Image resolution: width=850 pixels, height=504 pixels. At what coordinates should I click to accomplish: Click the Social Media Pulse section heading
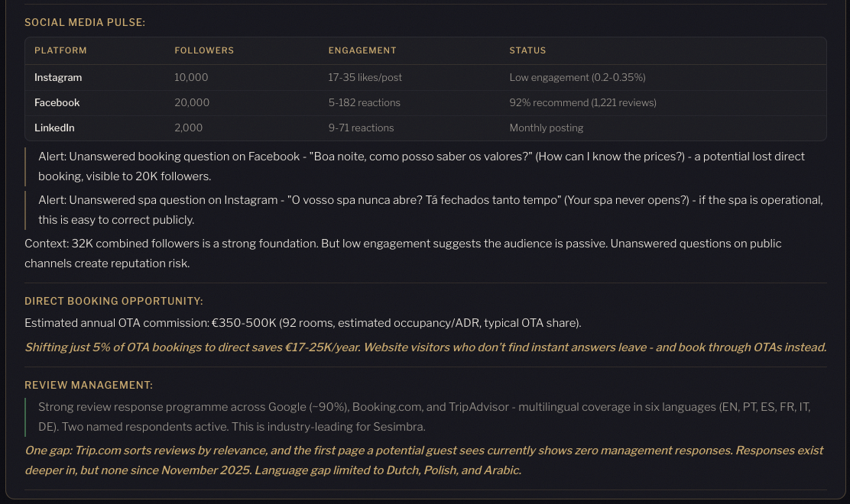pyautogui.click(x=85, y=23)
